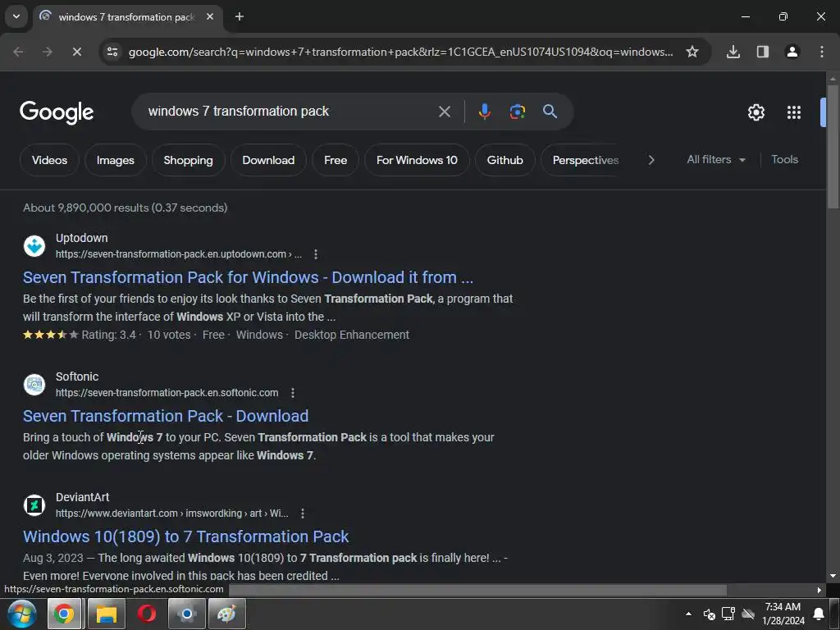Click Softonic result favicon
The image size is (840, 630).
pyautogui.click(x=34, y=385)
